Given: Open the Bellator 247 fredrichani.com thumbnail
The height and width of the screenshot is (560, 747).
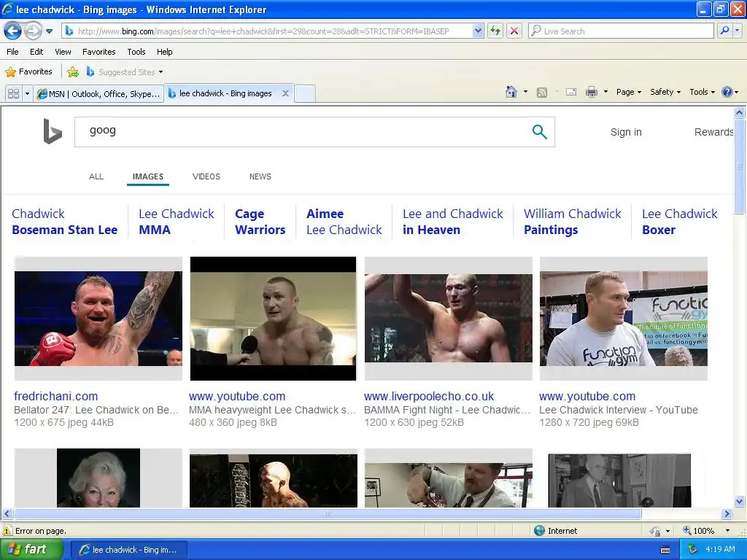Looking at the screenshot, I should [x=98, y=319].
